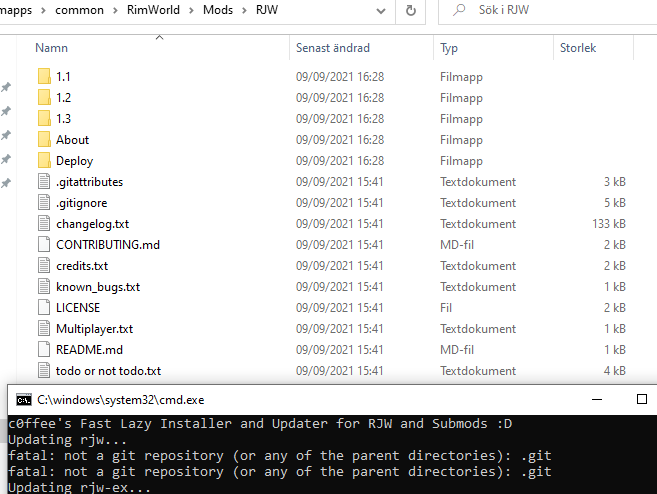Open the address bar history dropdown

coord(380,11)
